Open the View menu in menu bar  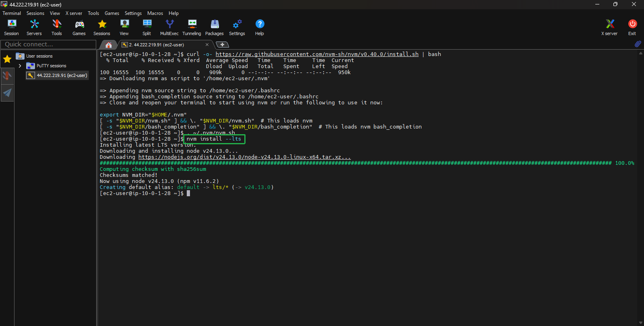[55, 13]
